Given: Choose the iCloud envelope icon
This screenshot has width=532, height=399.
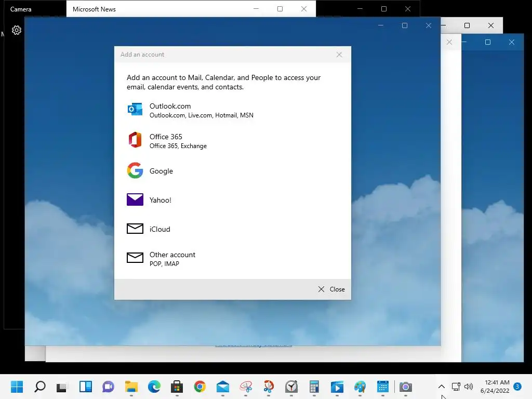Looking at the screenshot, I should (x=135, y=229).
